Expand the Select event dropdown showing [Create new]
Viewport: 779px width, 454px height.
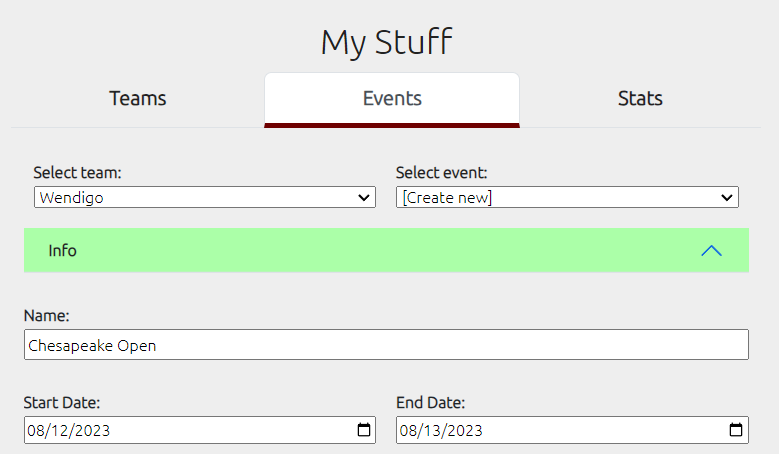point(567,197)
